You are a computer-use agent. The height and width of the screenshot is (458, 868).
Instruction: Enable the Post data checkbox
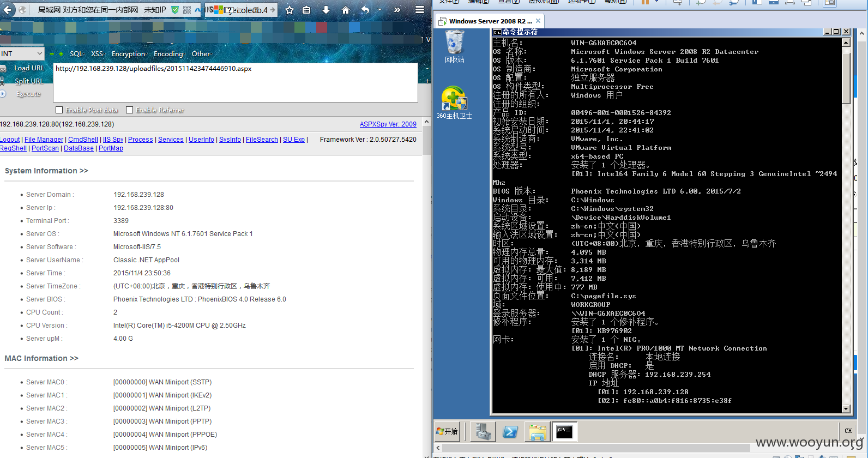pyautogui.click(x=59, y=110)
